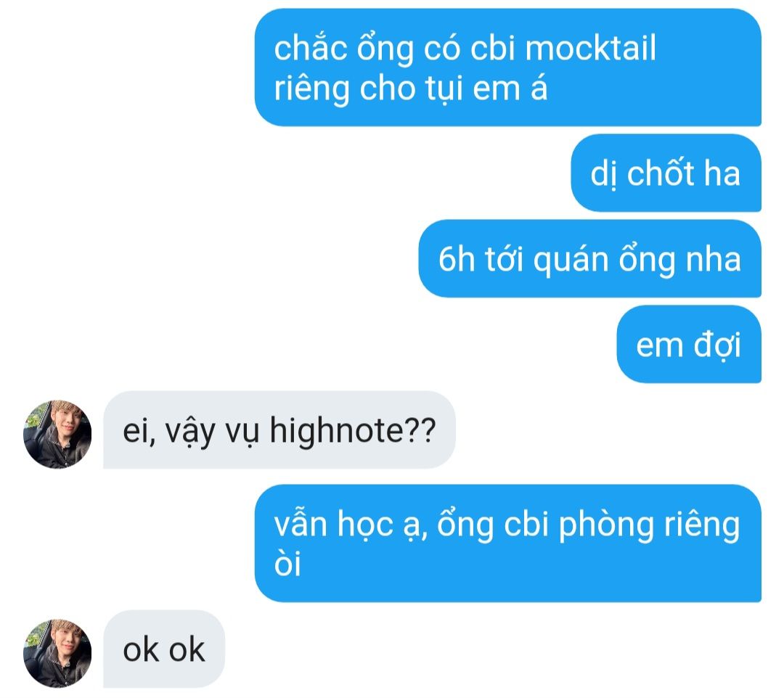Image resolution: width=784 pixels, height=698 pixels.
Task: Click the word 'chốt' in blue bubble
Action: pyautogui.click(x=661, y=173)
